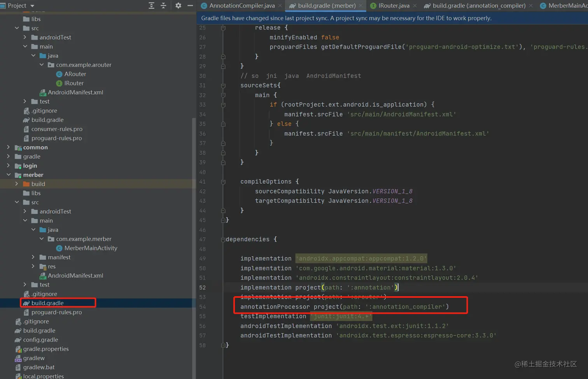588x379 pixels.
Task: Open Project panel options via gear icon
Action: 178,5
